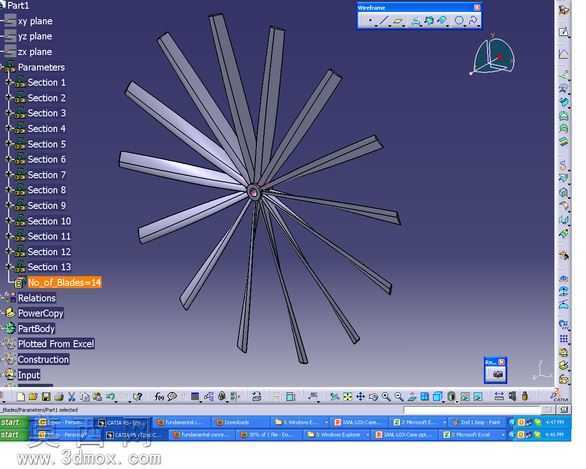Click the Copy icon
The height and width of the screenshot is (469, 586).
coord(85,396)
